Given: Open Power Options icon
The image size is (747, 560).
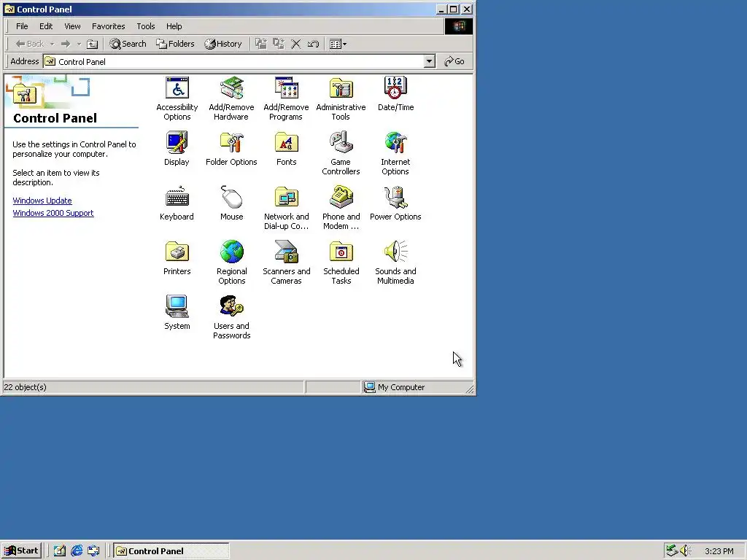Looking at the screenshot, I should [395, 203].
